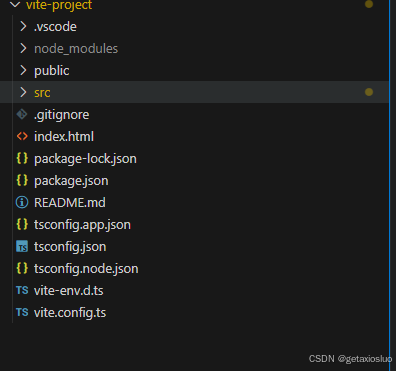396x371 pixels.
Task: Select the node_modules folder label
Action: [76, 49]
